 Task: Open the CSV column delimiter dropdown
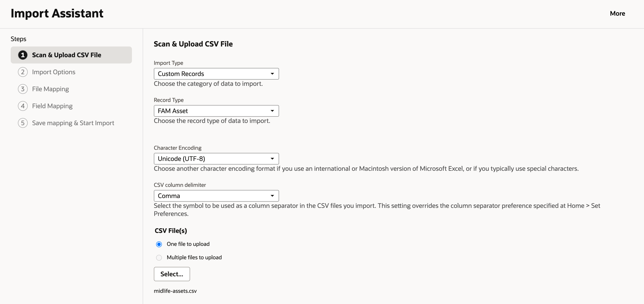click(216, 196)
